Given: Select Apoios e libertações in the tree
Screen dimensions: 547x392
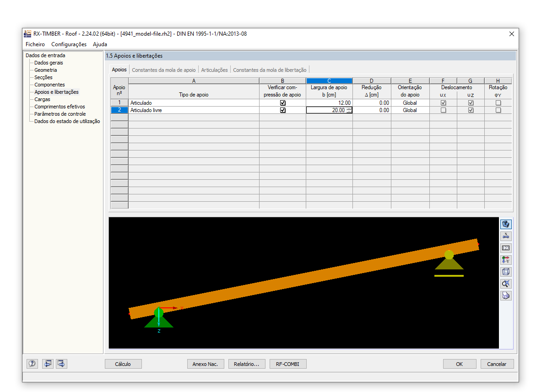Looking at the screenshot, I should 56,92.
